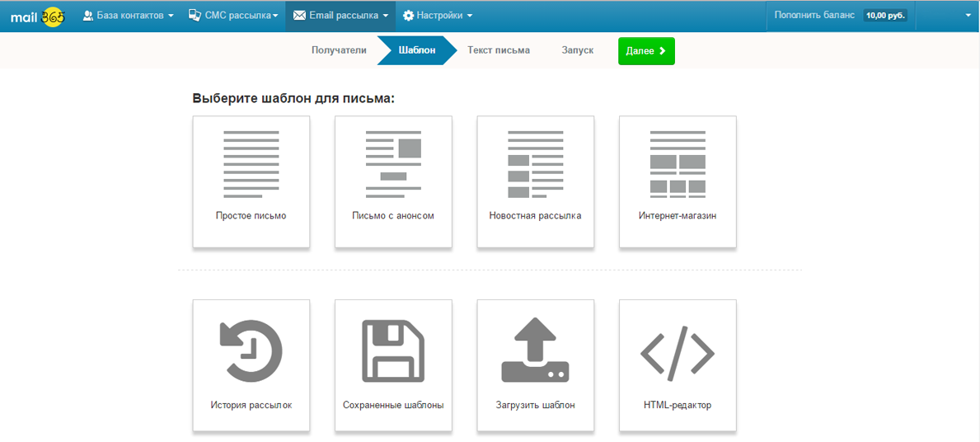Image resolution: width=980 pixels, height=442 pixels.
Task: Click the Интернет-магазин label
Action: click(678, 216)
